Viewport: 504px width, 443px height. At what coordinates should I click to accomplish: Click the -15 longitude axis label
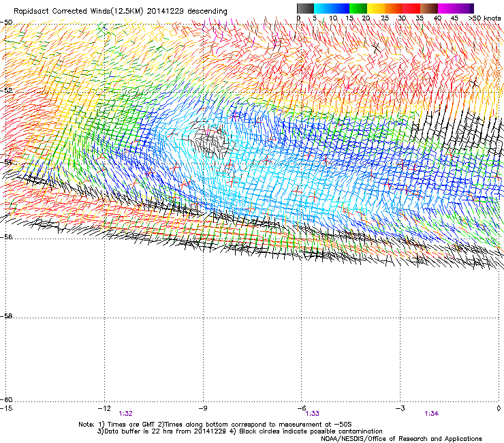click(x=6, y=408)
